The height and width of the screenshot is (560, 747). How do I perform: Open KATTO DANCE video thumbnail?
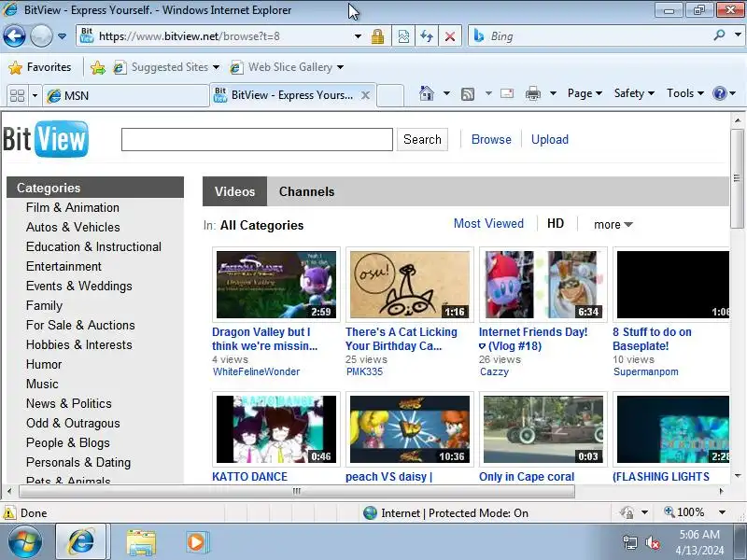[276, 429]
